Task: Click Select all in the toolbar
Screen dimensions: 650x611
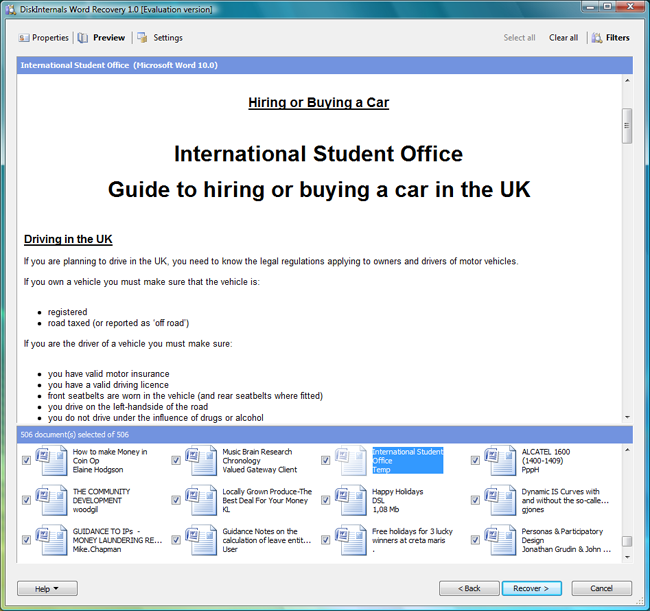Action: [x=519, y=38]
